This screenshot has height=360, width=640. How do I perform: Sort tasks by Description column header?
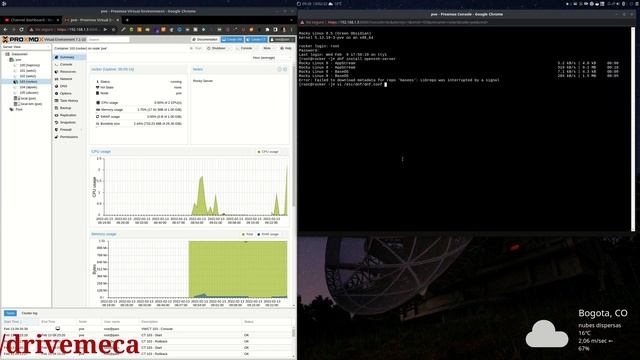coord(190,322)
